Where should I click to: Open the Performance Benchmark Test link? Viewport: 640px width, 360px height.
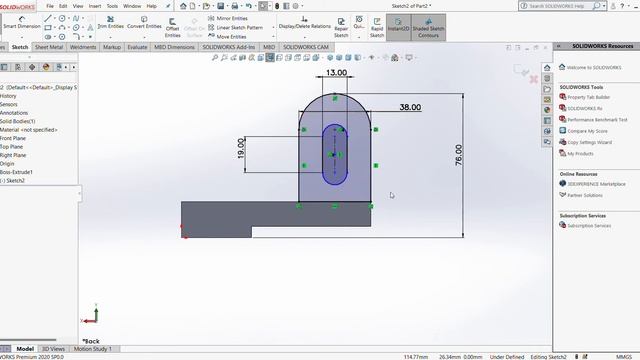click(x=593, y=120)
